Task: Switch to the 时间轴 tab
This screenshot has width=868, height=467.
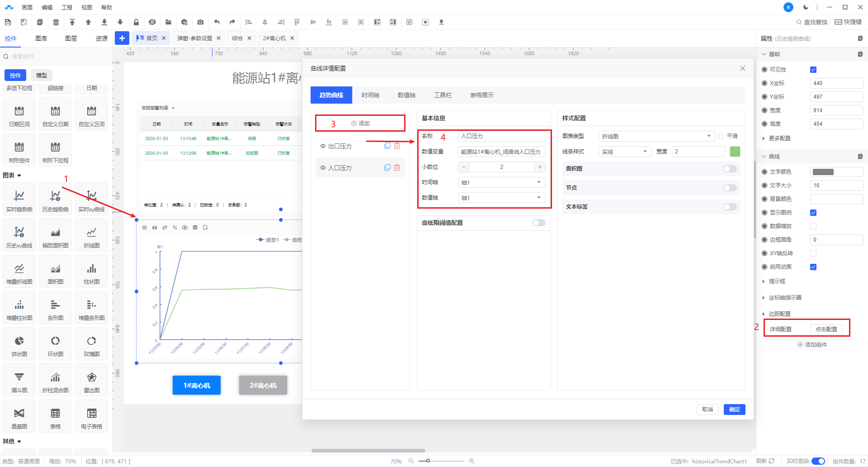Action: tap(370, 95)
